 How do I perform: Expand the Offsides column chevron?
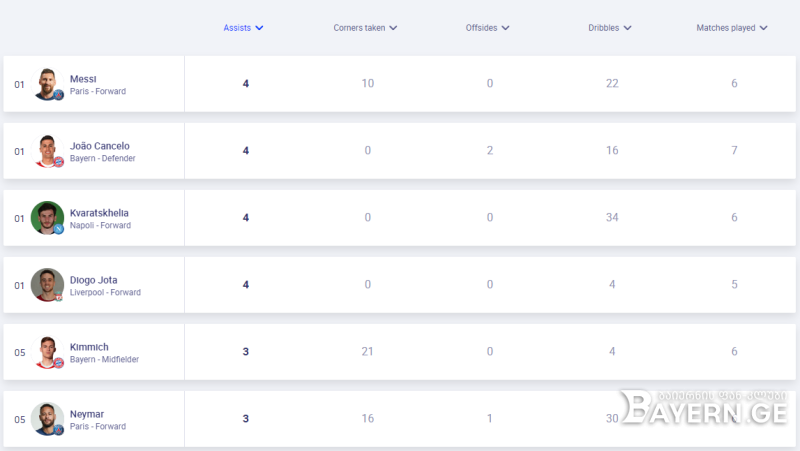tap(505, 28)
